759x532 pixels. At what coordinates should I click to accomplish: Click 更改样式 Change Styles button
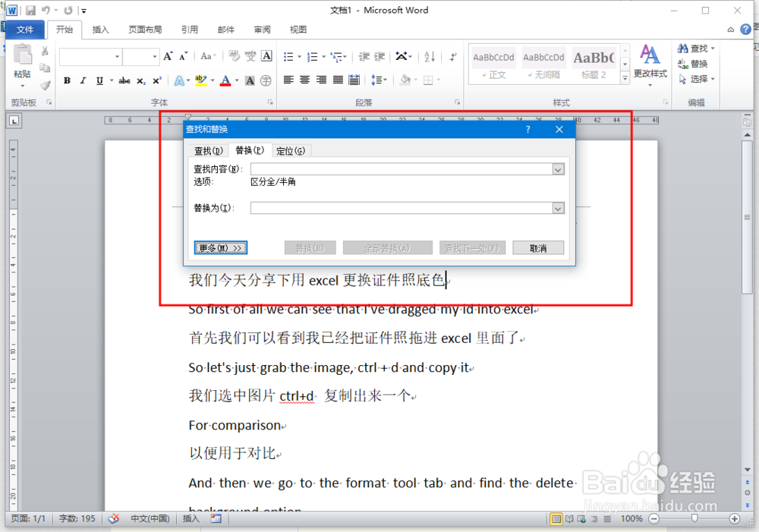tap(650, 65)
